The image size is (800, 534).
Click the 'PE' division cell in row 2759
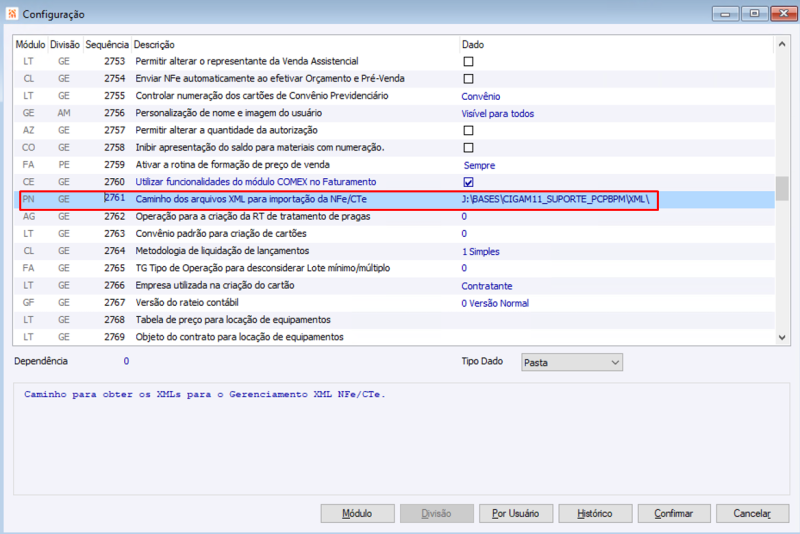(x=64, y=165)
